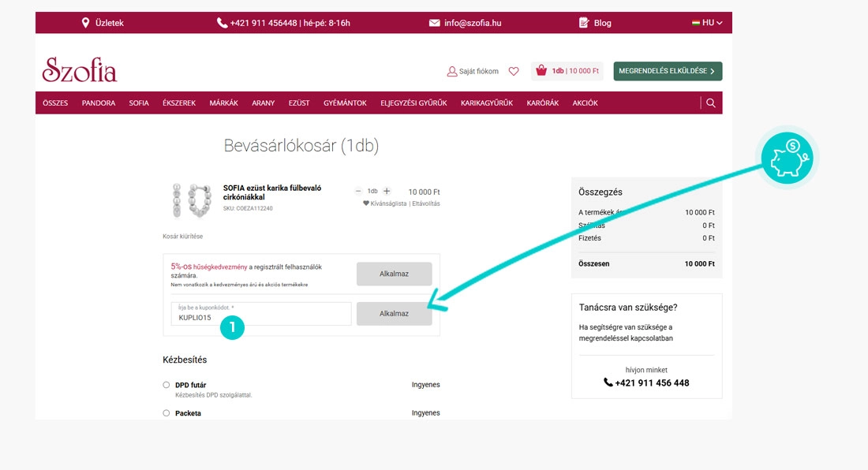Click Alkalmaz for loyalty discount
The image size is (868, 470).
point(394,274)
